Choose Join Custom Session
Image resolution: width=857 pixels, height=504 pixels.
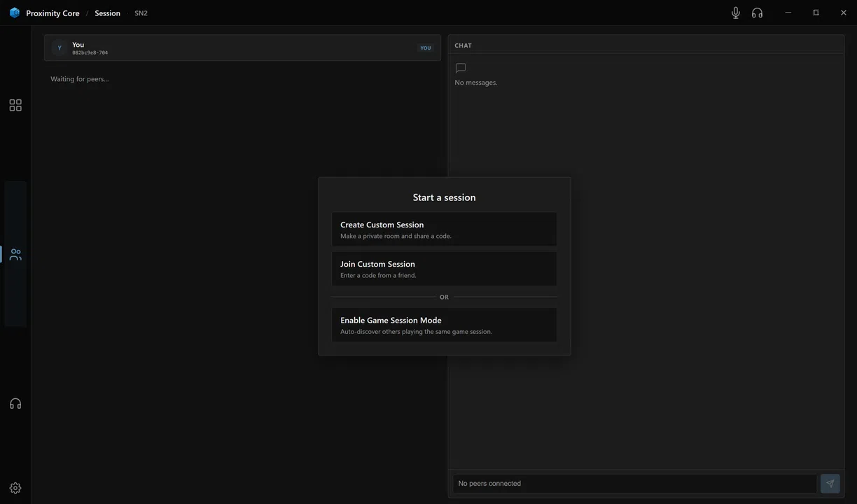444,269
